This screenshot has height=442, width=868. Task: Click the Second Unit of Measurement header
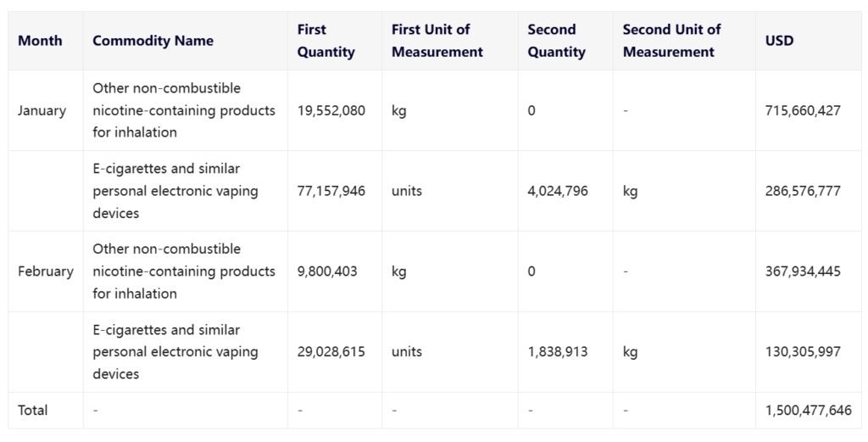click(671, 41)
